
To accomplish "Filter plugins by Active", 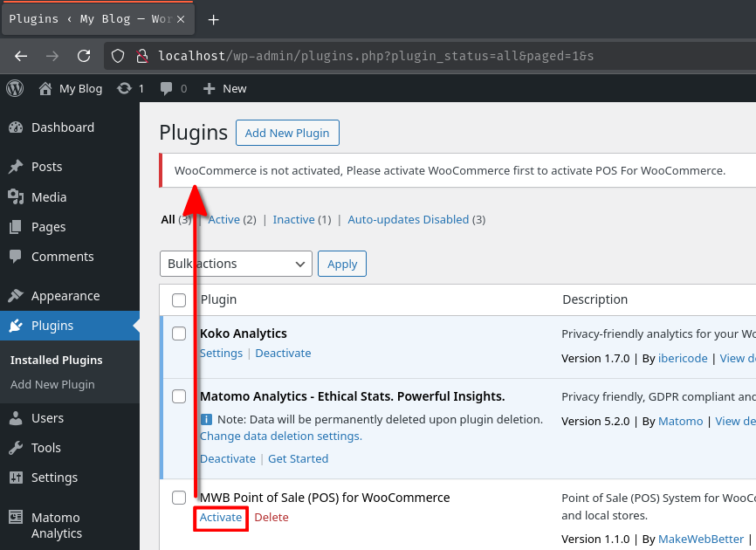I will (x=223, y=219).
